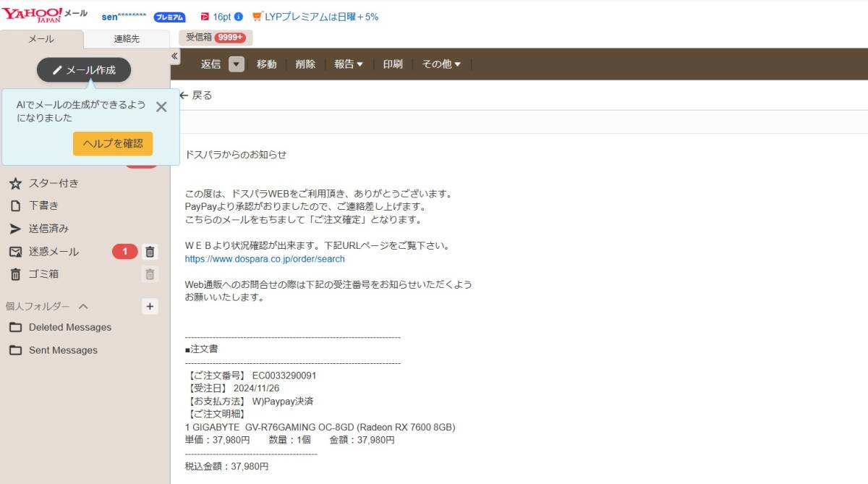Click the order date 2024/11/26
The height and width of the screenshot is (484, 868).
pyautogui.click(x=258, y=389)
